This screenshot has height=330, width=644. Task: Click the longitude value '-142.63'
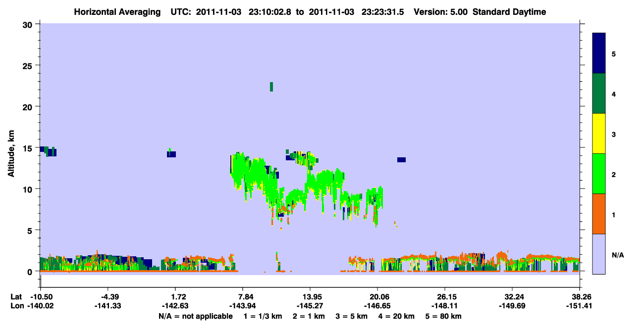[x=175, y=306]
